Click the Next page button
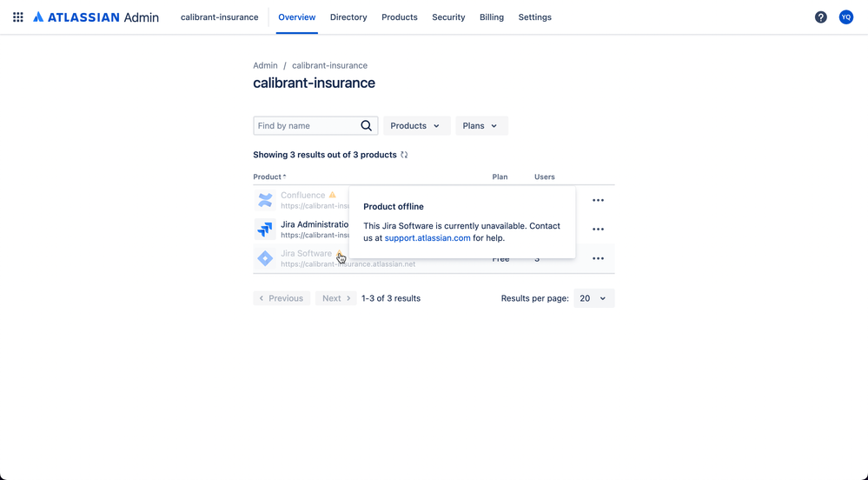This screenshot has height=480, width=868. (336, 298)
